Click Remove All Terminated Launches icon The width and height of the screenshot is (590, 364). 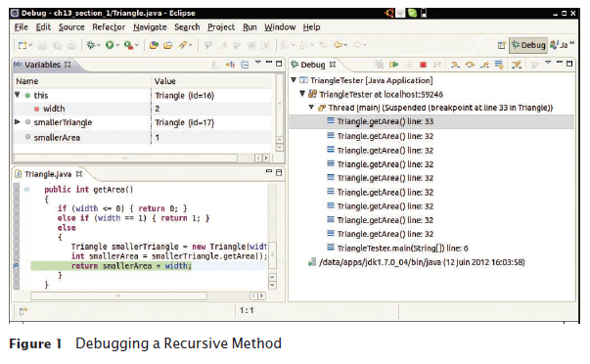(380, 65)
